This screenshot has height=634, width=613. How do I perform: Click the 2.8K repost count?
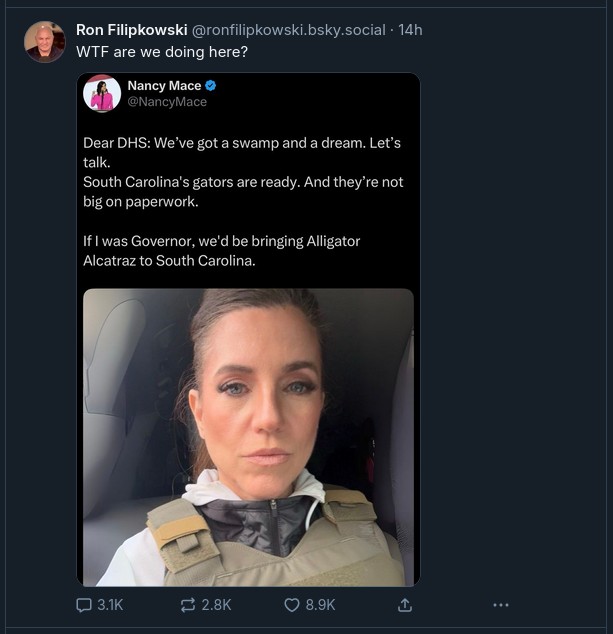[x=216, y=605]
